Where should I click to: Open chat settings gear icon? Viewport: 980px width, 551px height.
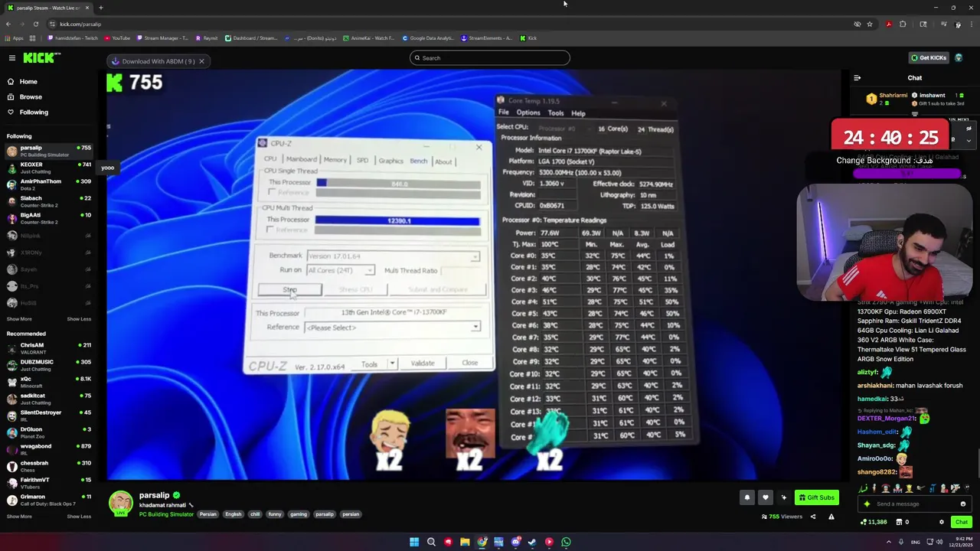click(x=942, y=522)
